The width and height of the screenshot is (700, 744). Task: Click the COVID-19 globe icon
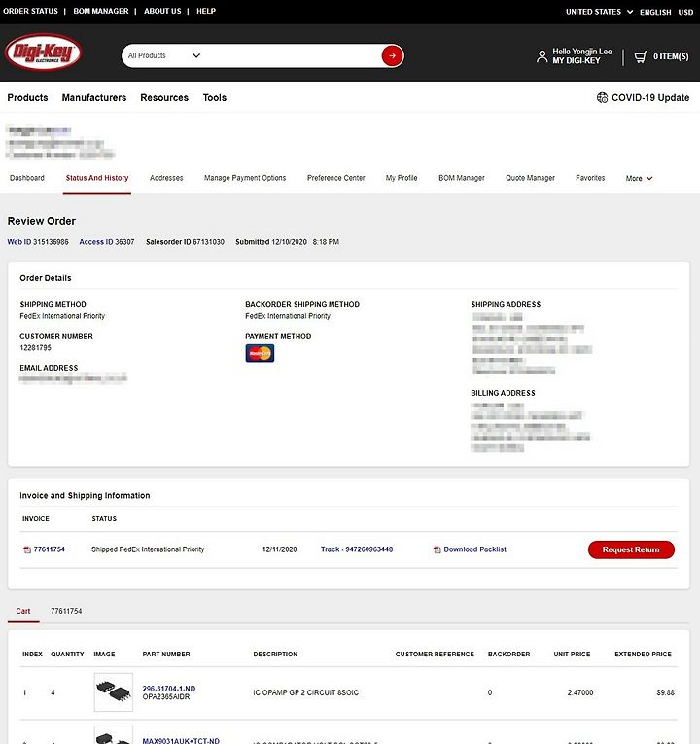603,98
